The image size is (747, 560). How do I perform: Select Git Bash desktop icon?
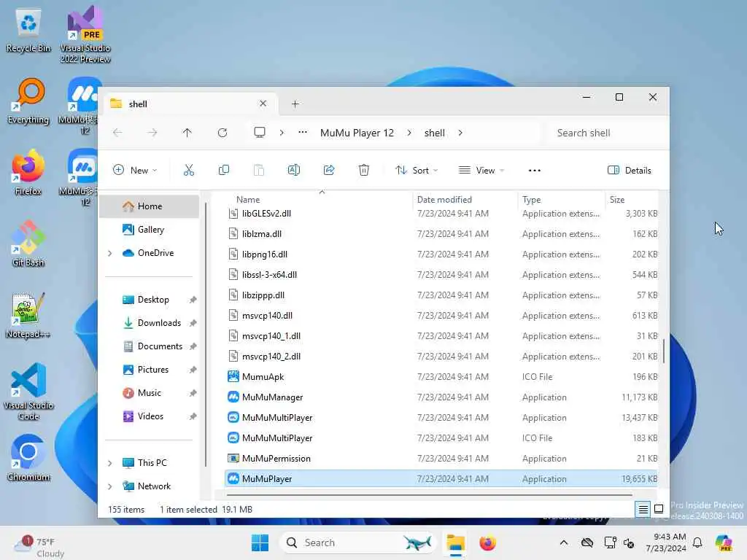(x=28, y=244)
